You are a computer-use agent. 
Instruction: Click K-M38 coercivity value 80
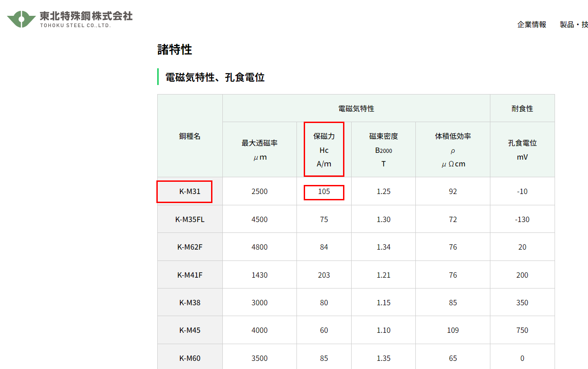(x=324, y=303)
